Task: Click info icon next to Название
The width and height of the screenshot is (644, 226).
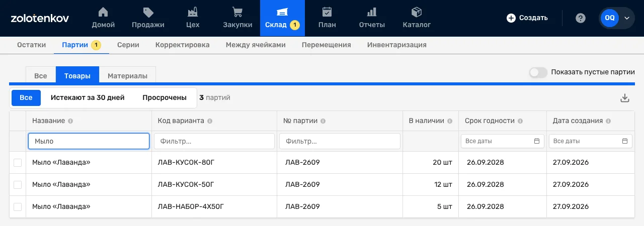Action: coord(70,121)
